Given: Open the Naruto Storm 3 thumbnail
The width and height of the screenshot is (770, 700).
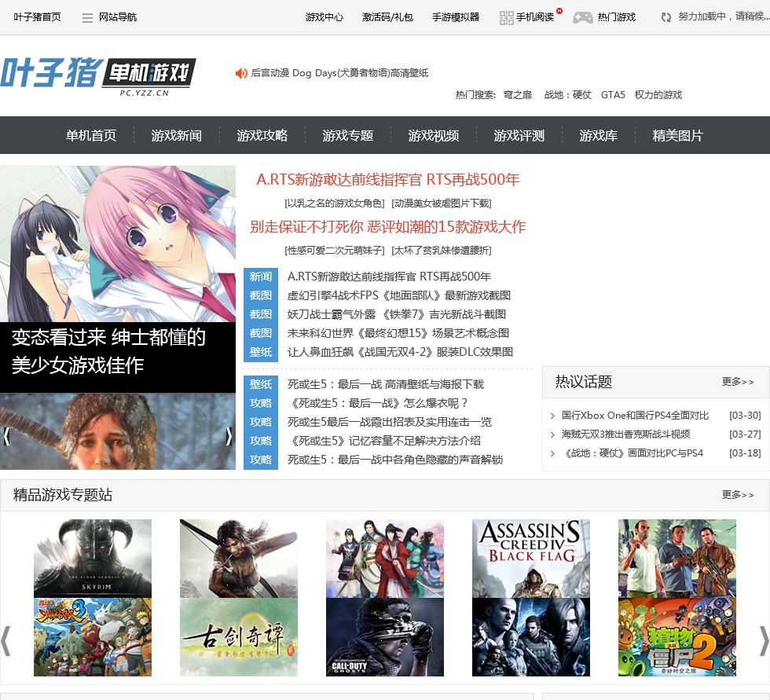Looking at the screenshot, I should click(x=93, y=637).
